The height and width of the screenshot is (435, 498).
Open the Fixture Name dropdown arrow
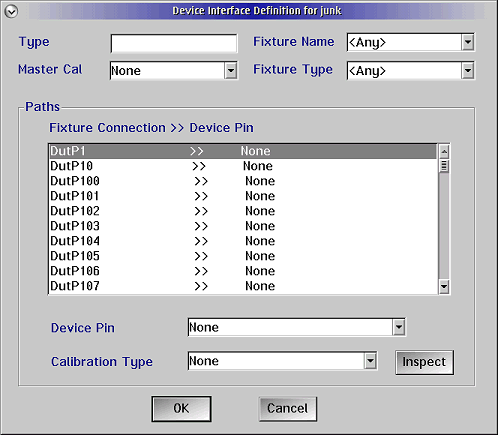pos(468,42)
